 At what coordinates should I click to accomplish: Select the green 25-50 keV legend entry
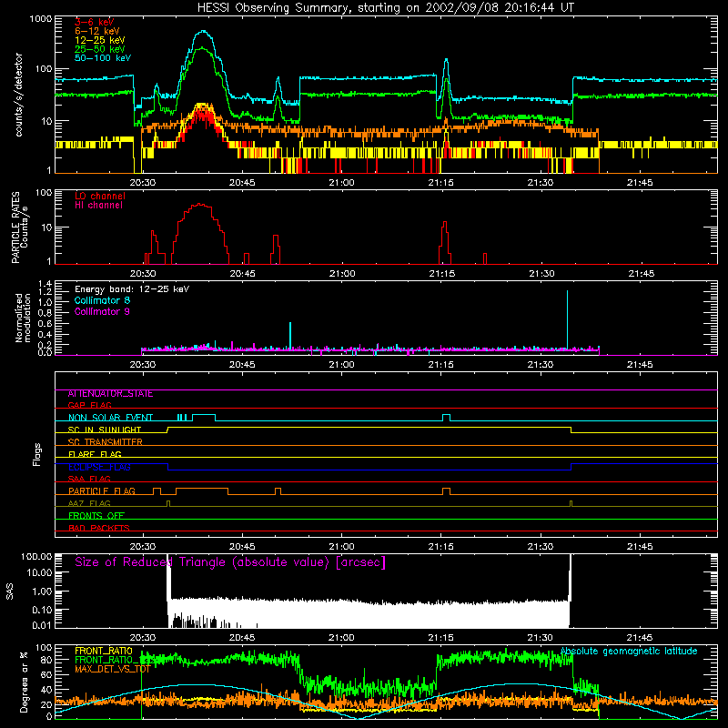point(100,49)
